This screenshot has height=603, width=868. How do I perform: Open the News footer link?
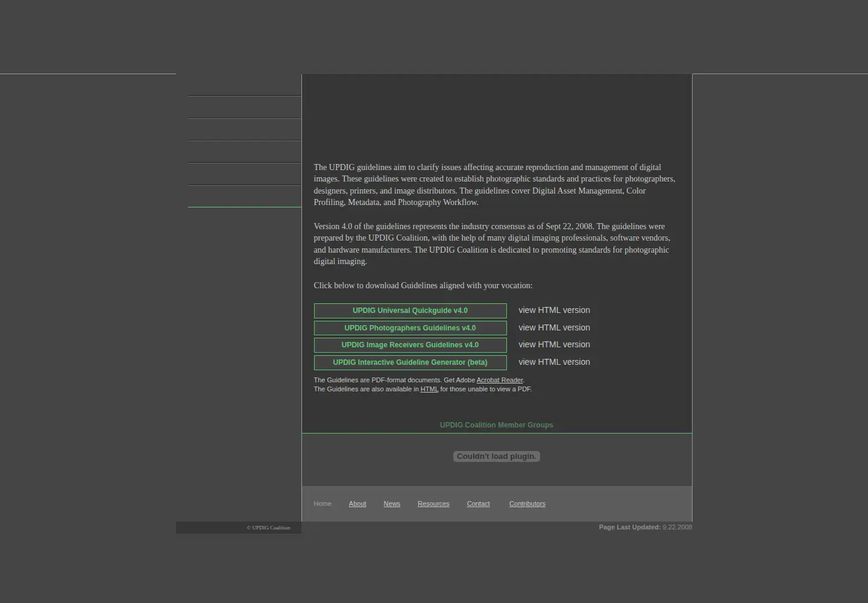(392, 504)
